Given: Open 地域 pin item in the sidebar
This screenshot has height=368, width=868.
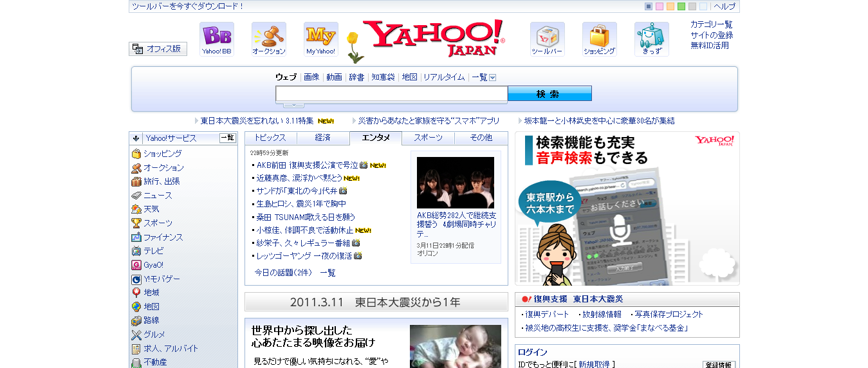Looking at the screenshot, I should point(151,293).
